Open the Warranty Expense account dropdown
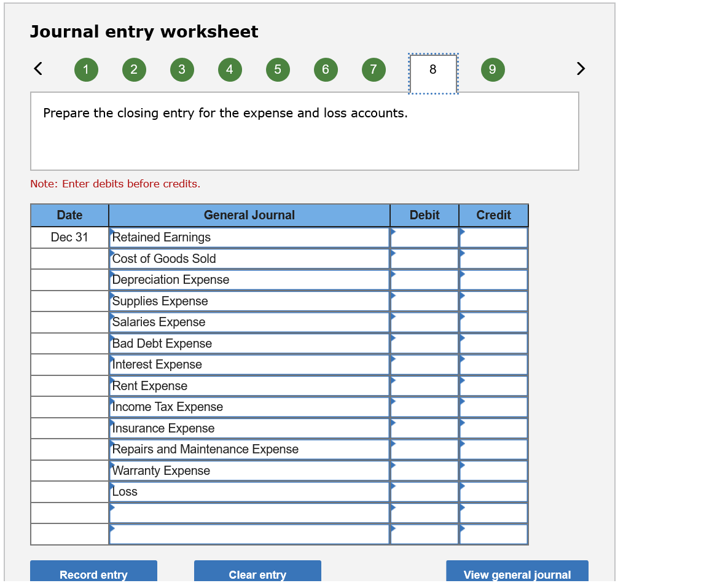728x583 pixels. click(249, 471)
